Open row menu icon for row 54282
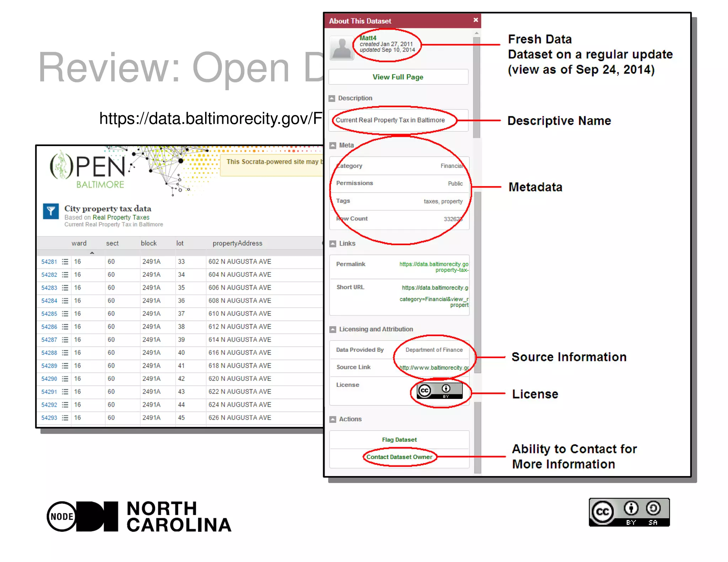728x562 pixels. click(x=65, y=275)
